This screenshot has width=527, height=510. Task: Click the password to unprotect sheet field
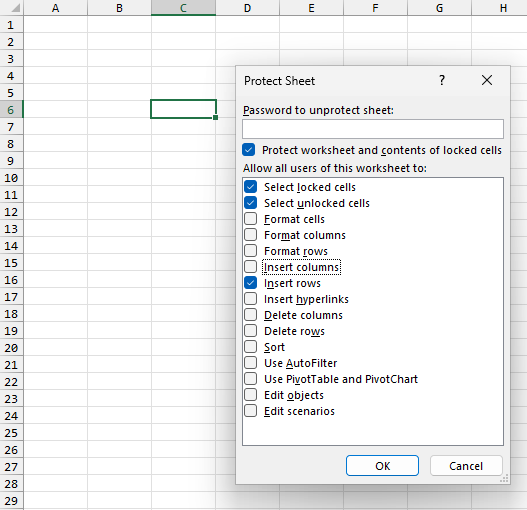coord(373,129)
